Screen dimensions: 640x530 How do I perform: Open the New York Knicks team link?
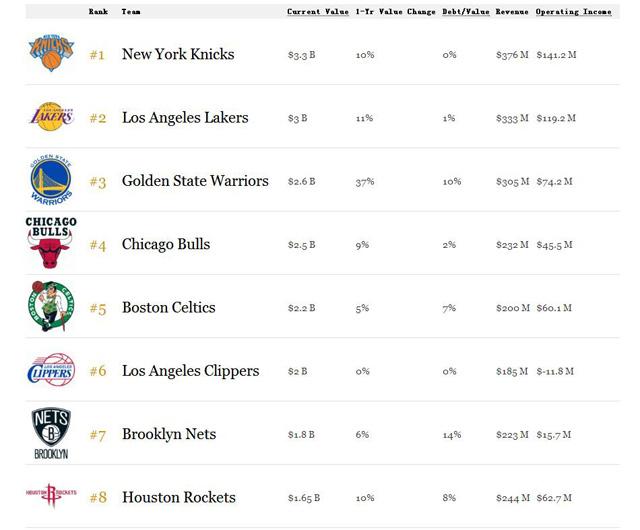pyautogui.click(x=178, y=53)
